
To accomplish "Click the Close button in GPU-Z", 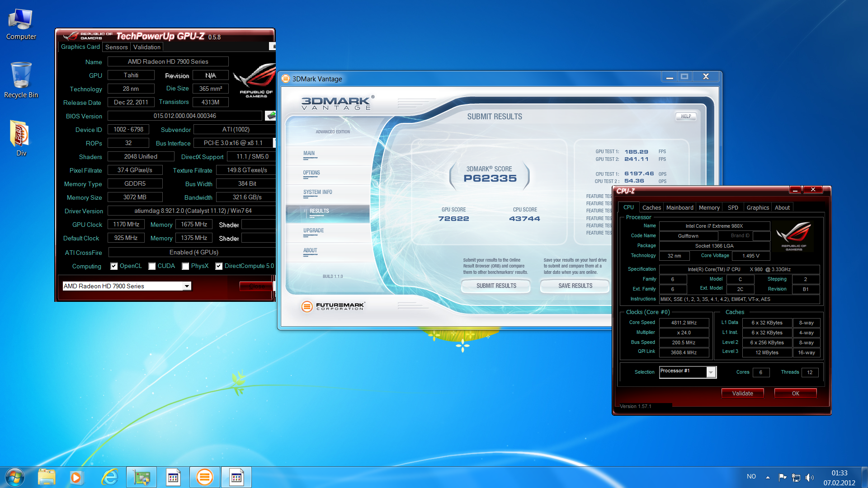I will (256, 286).
